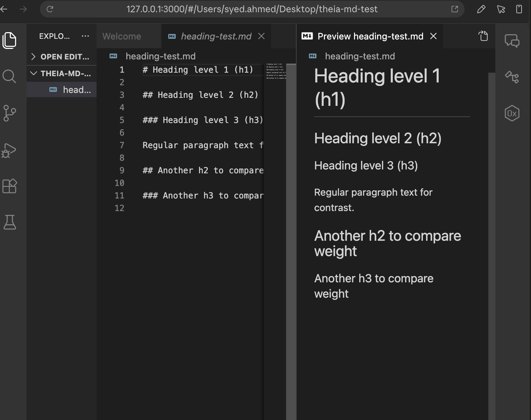Click the EXPLORER panel title

(x=54, y=36)
